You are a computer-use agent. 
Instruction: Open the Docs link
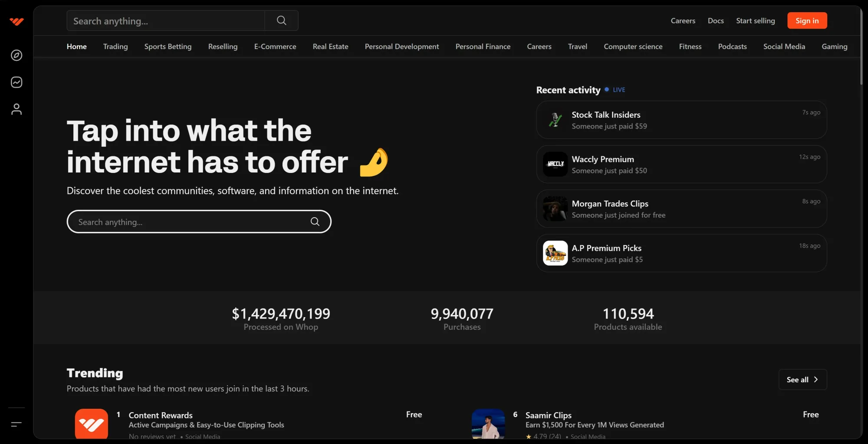coord(716,20)
